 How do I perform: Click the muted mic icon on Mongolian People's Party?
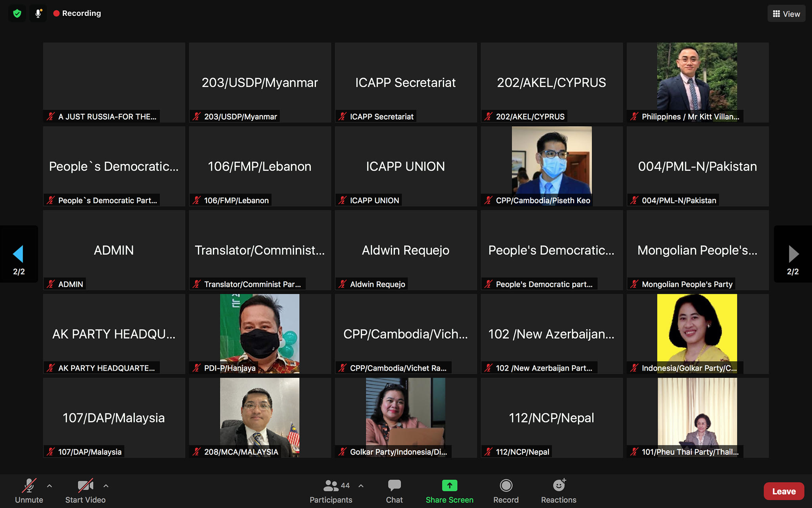tap(634, 284)
